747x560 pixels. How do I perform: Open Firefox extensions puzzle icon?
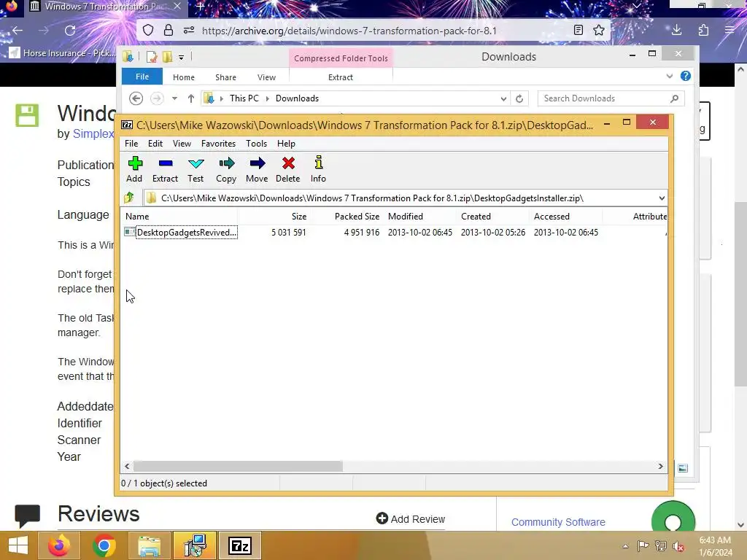click(x=703, y=31)
